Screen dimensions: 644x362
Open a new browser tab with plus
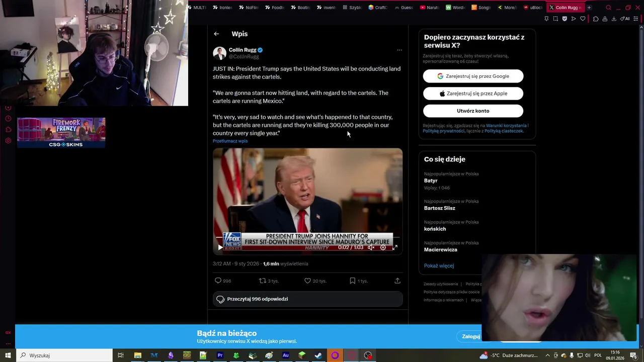(589, 8)
